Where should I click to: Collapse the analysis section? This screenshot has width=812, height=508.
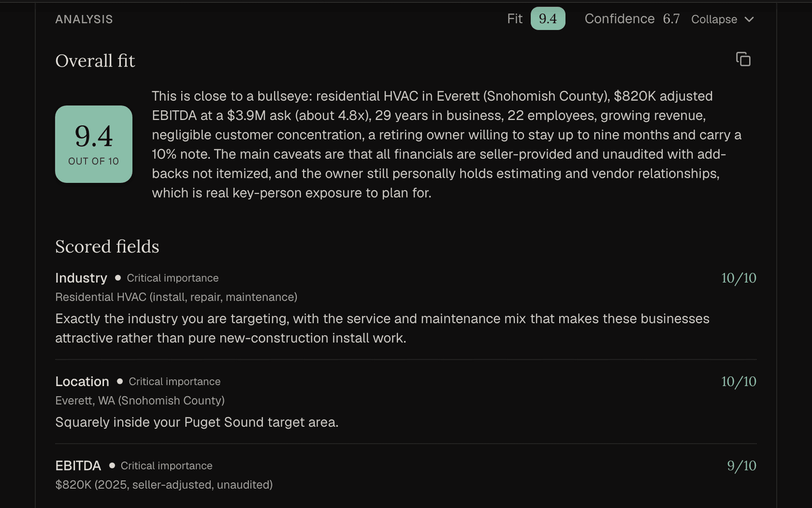pyautogui.click(x=723, y=19)
